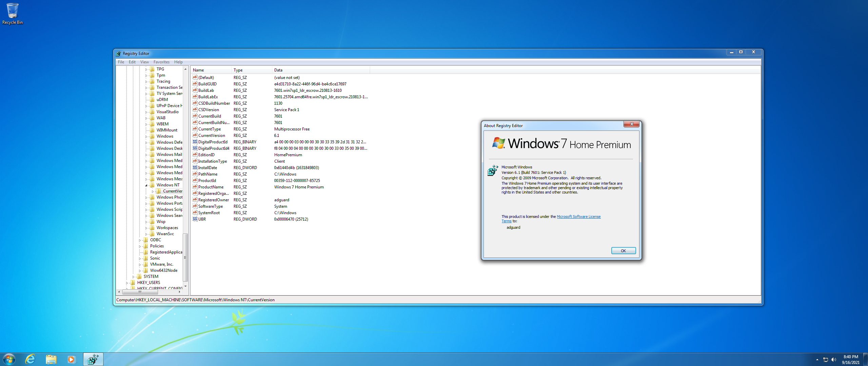Expand the Policies key

pyautogui.click(x=140, y=246)
